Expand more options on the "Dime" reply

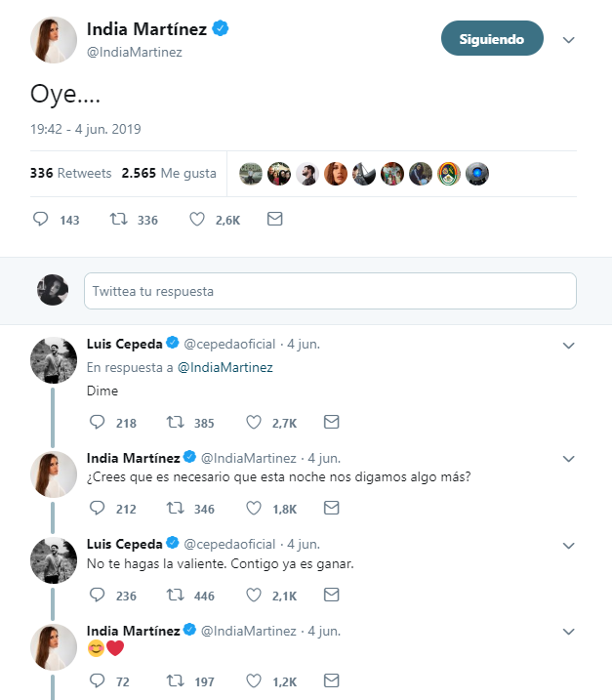coord(570,345)
